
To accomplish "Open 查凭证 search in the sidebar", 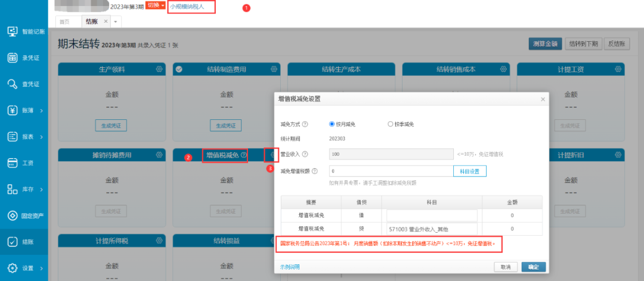I will (24, 84).
